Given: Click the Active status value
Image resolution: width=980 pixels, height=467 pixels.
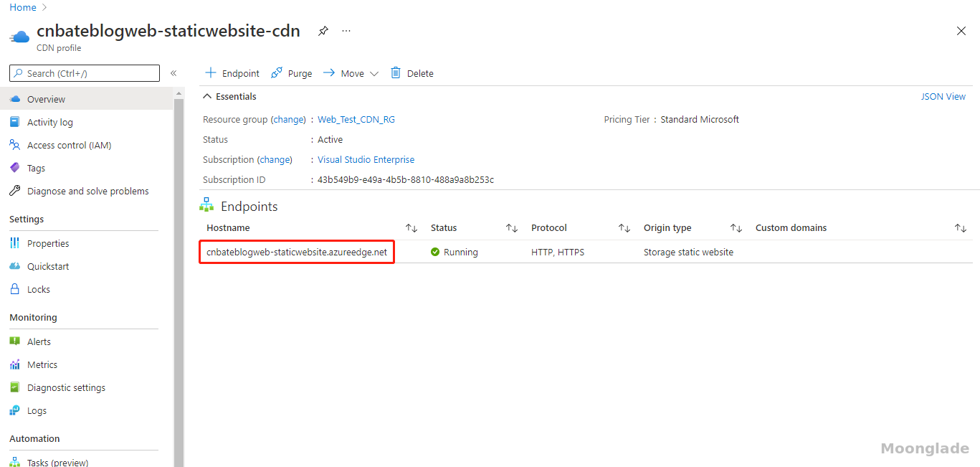Looking at the screenshot, I should pos(330,140).
